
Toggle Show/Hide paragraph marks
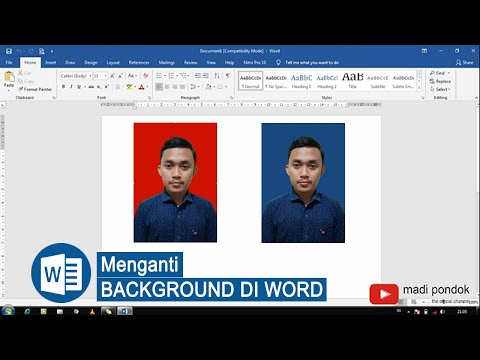227,76
